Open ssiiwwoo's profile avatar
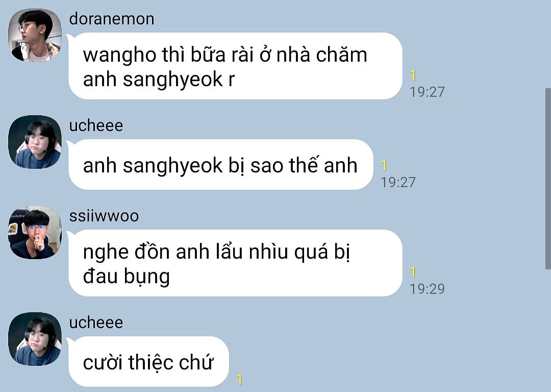This screenshot has width=551, height=392. [35, 233]
